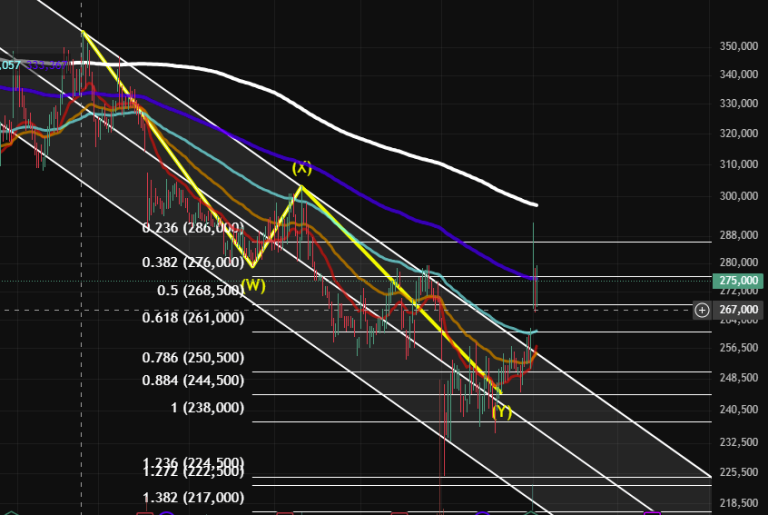Click 240,500 on the price axis
This screenshot has height=515, width=768.
point(739,409)
